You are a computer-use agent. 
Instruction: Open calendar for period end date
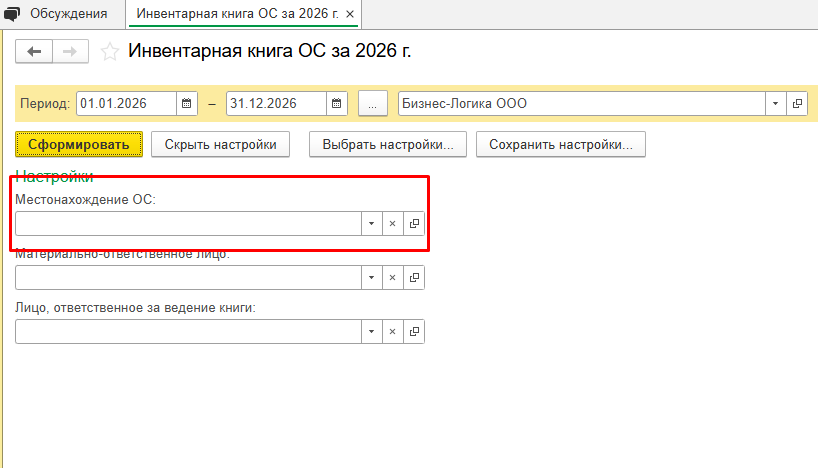click(336, 103)
